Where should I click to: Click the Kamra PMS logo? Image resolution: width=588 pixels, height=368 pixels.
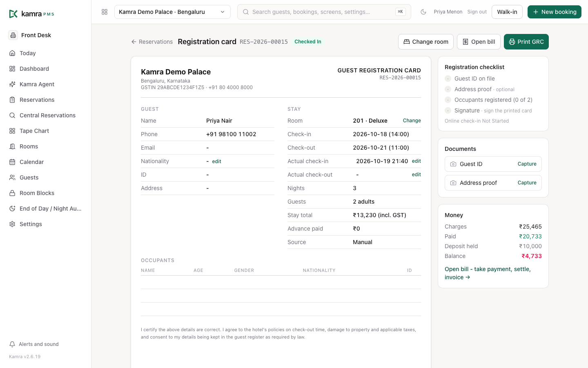[31, 14]
